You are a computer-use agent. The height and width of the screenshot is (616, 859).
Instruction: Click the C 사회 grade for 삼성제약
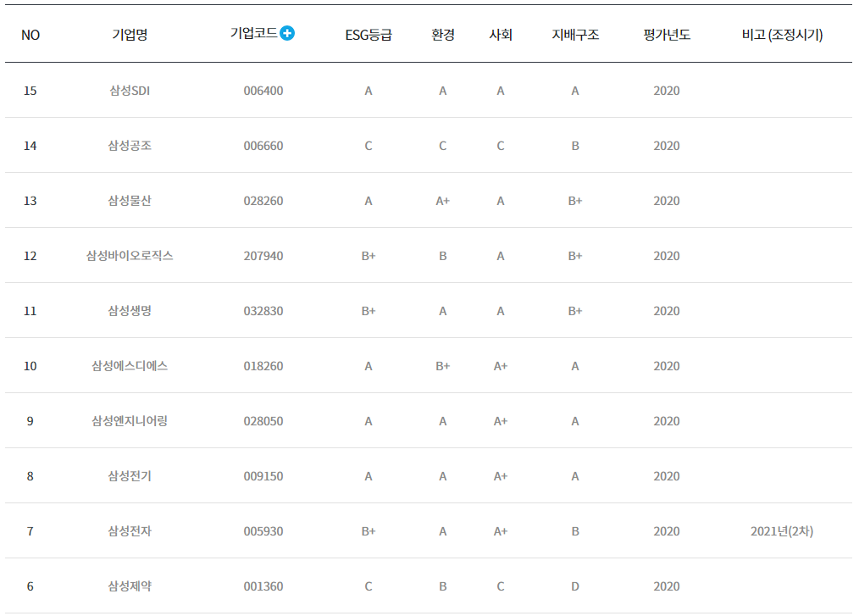point(501,586)
